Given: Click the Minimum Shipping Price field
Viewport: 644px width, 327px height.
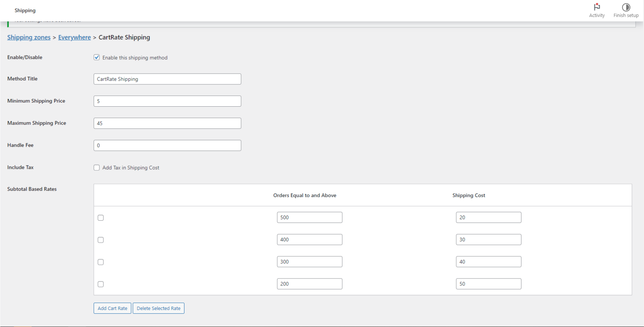Looking at the screenshot, I should point(167,101).
